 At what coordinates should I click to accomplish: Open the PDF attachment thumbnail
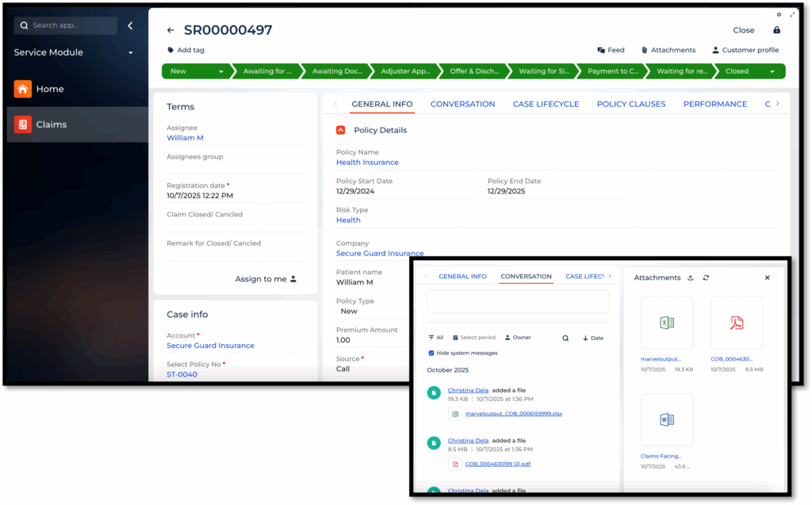coord(737,323)
